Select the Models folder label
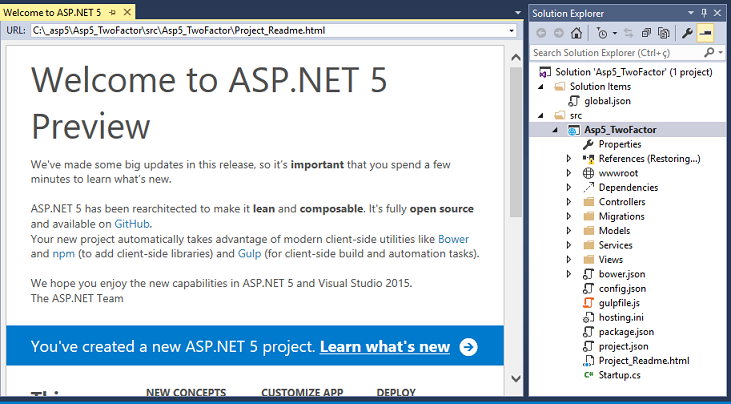The width and height of the screenshot is (731, 404). [x=614, y=231]
